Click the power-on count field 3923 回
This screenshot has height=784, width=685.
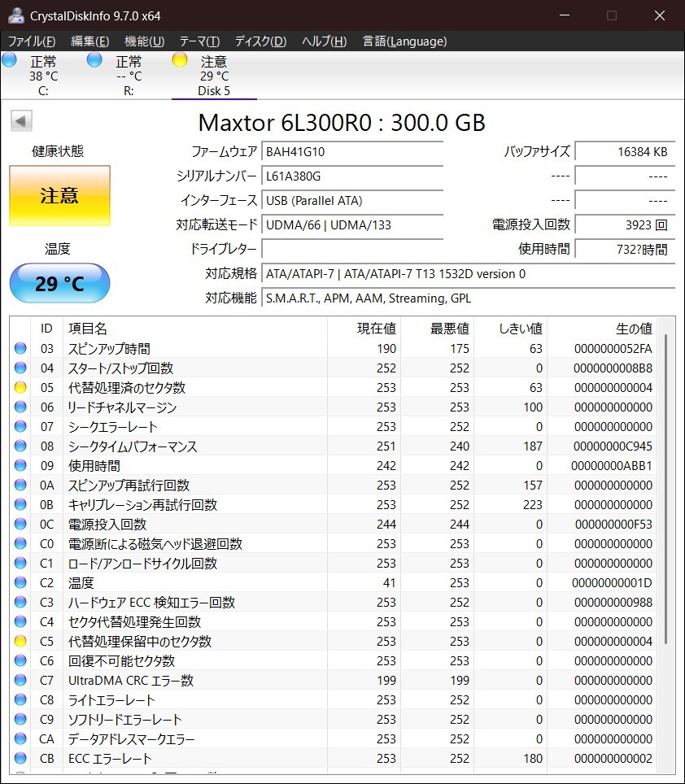(625, 225)
